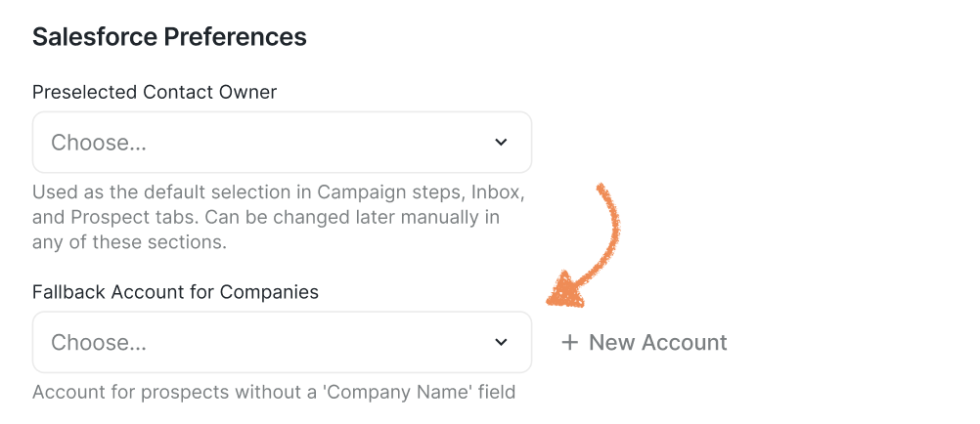
Task: Click the chevron in Preselected Contact Owner dropdown
Action: pos(501,143)
